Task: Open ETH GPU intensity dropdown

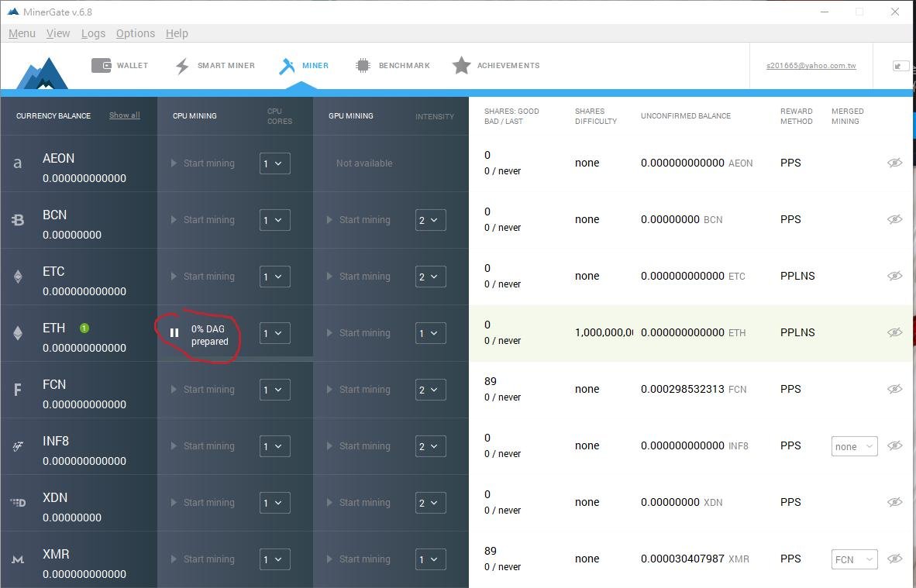Action: point(431,333)
